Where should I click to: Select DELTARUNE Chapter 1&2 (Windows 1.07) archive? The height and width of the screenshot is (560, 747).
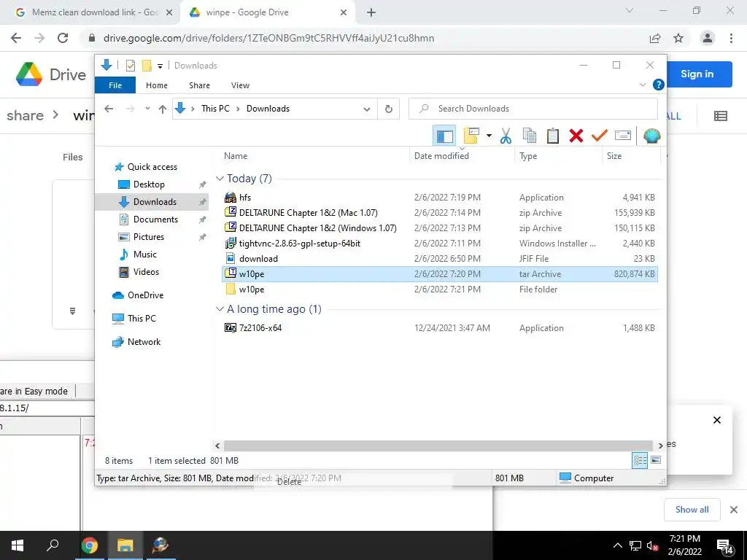click(x=440, y=227)
